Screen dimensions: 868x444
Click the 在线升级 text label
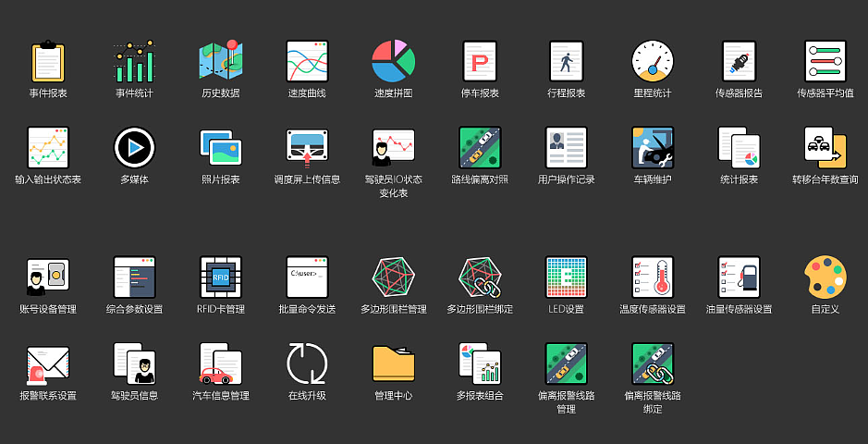[x=307, y=396]
